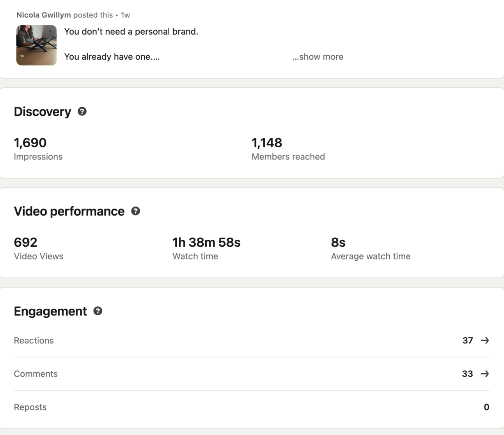Expand post text with show more
Image resolution: width=504 pixels, height=435 pixels.
[318, 57]
